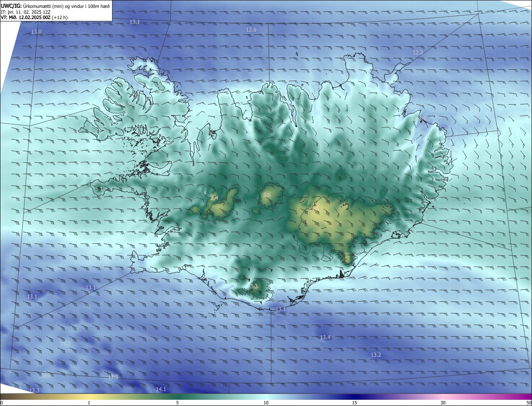Viewport: 532px width, 406px height.
Task: Select the 13.0 value label on the map
Action: (37, 32)
